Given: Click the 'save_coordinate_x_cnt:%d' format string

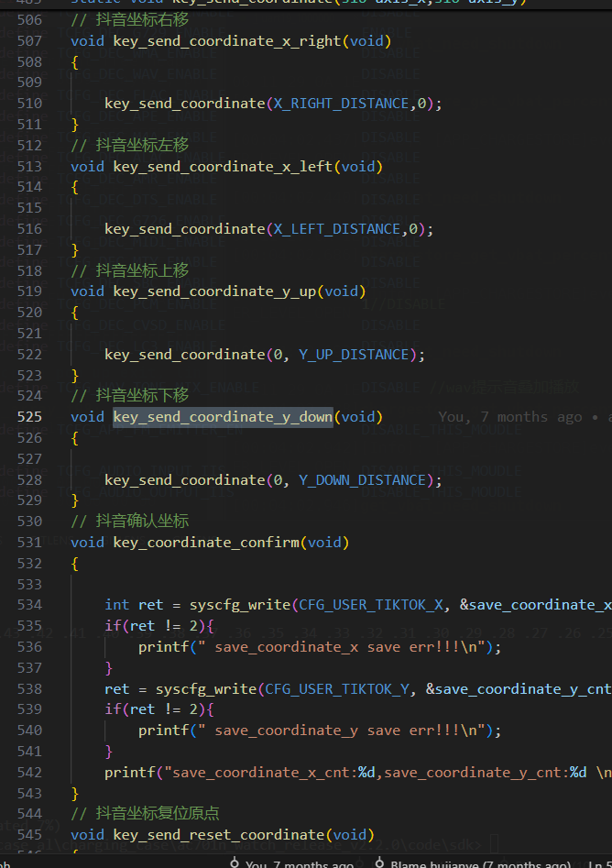Looking at the screenshot, I should click(x=273, y=773).
